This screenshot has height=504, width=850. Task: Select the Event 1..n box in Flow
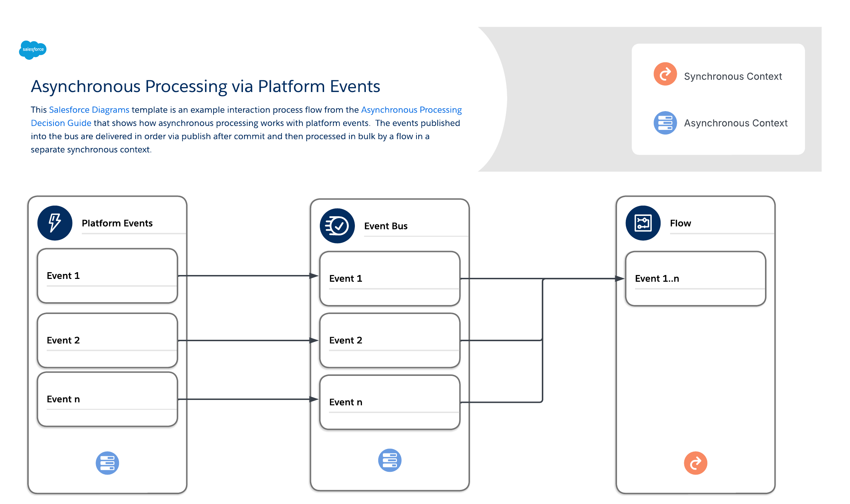point(696,279)
